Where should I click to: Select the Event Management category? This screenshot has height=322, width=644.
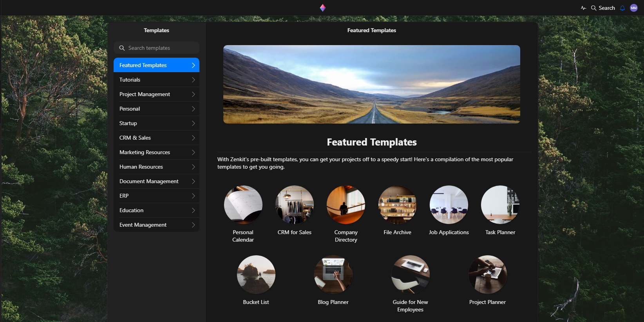click(156, 225)
